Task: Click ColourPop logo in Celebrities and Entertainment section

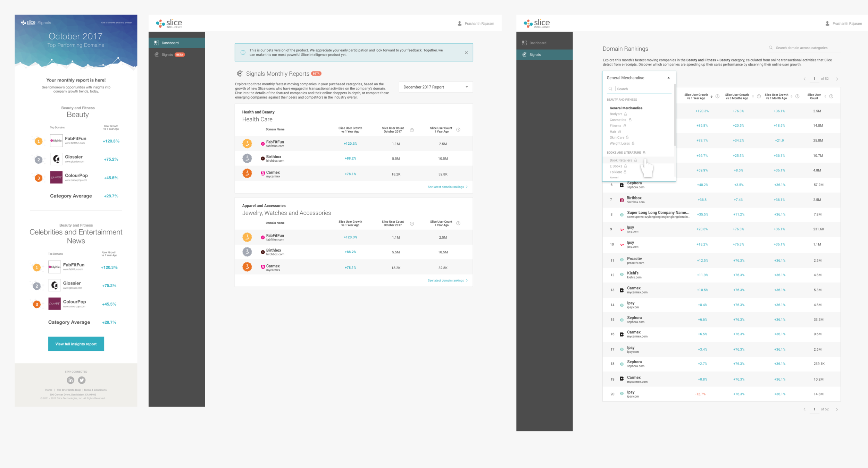Action: pyautogui.click(x=55, y=304)
